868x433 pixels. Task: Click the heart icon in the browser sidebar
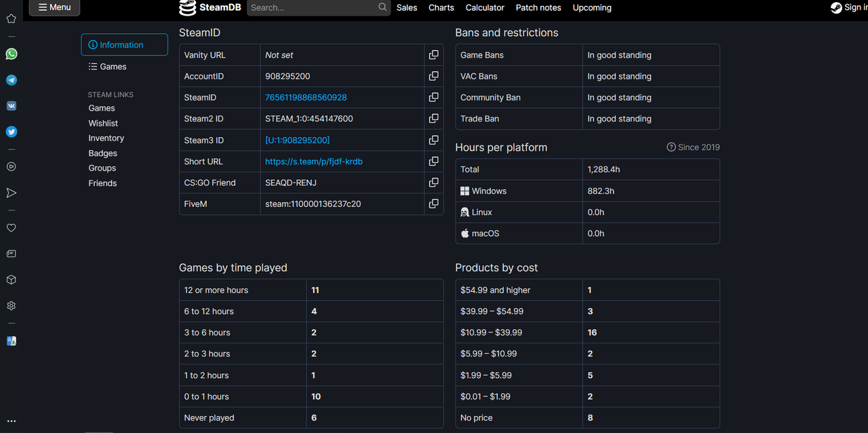click(12, 228)
